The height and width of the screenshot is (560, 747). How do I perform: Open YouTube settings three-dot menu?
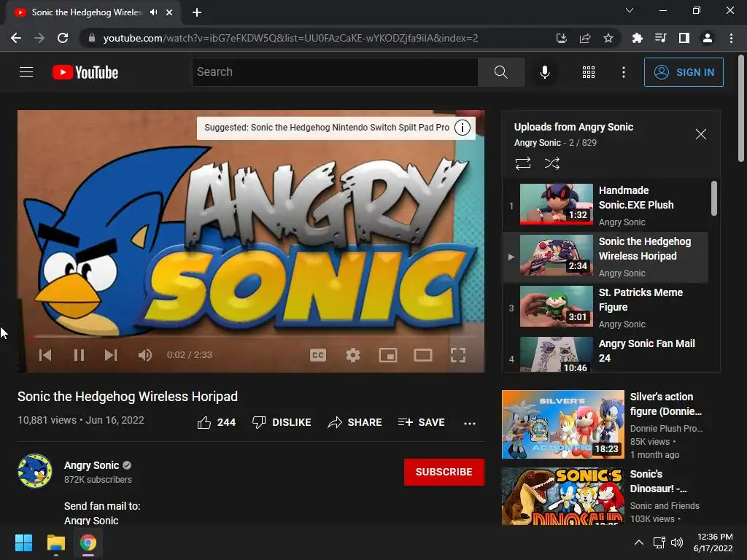623,72
